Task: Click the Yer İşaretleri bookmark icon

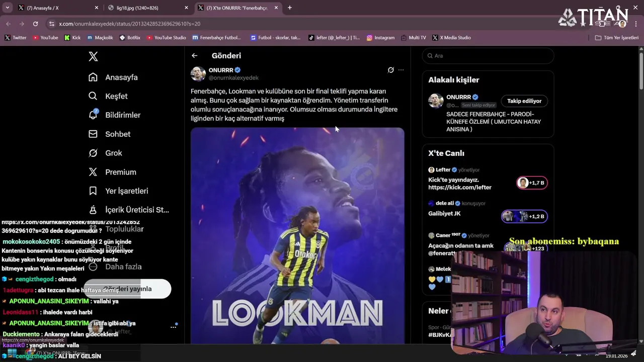Action: (x=93, y=191)
